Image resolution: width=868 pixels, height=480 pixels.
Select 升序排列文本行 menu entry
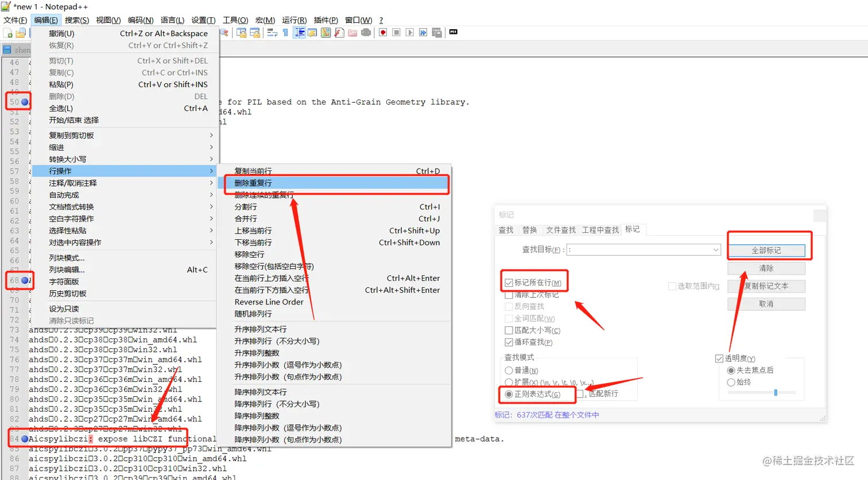[334, 329]
